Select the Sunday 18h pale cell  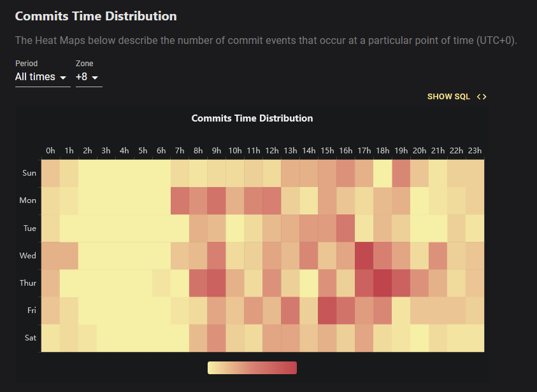(383, 174)
